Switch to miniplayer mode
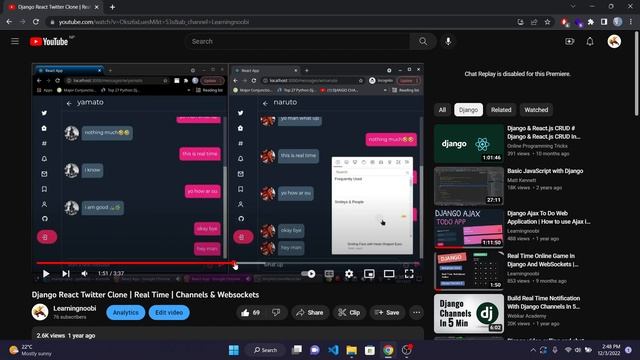 pos(369,273)
